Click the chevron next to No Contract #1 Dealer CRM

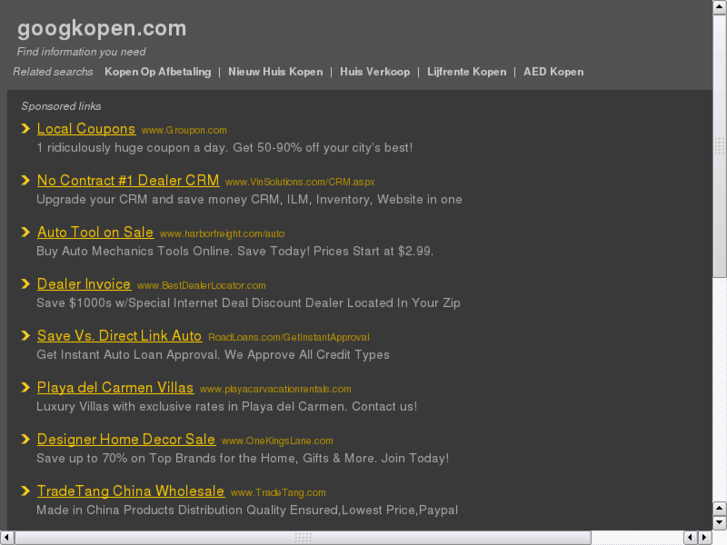pyautogui.click(x=26, y=180)
